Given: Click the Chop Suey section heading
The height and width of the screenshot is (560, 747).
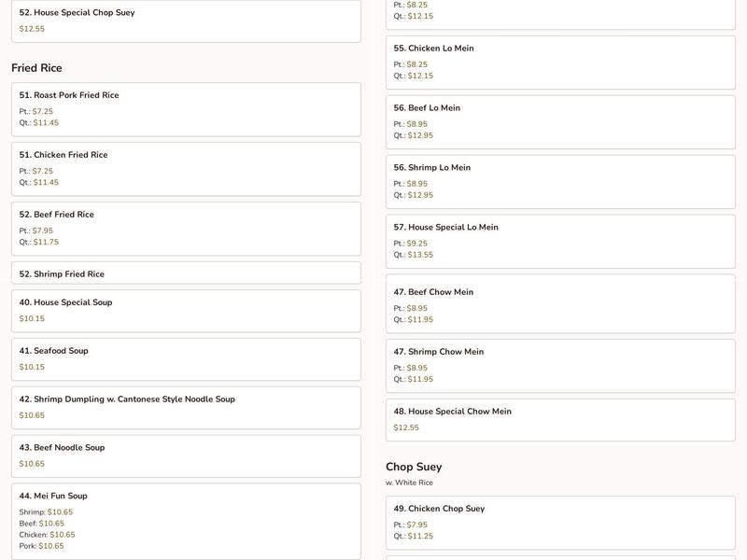Looking at the screenshot, I should [414, 467].
